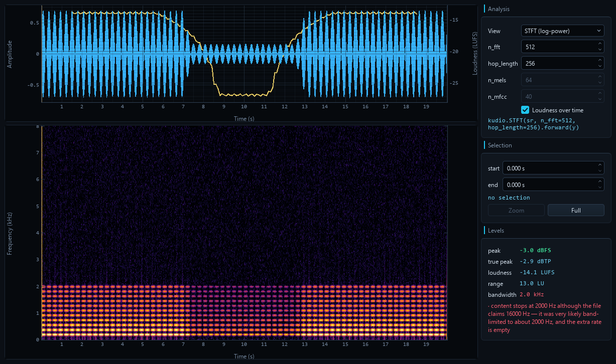The image size is (616, 364).
Task: Increase hop_length with the up stepper arrow
Action: pos(600,60)
